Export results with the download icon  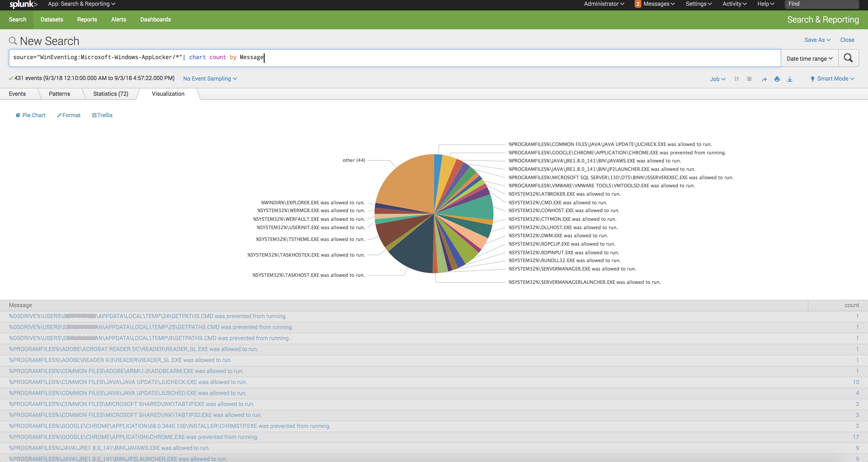coord(790,78)
